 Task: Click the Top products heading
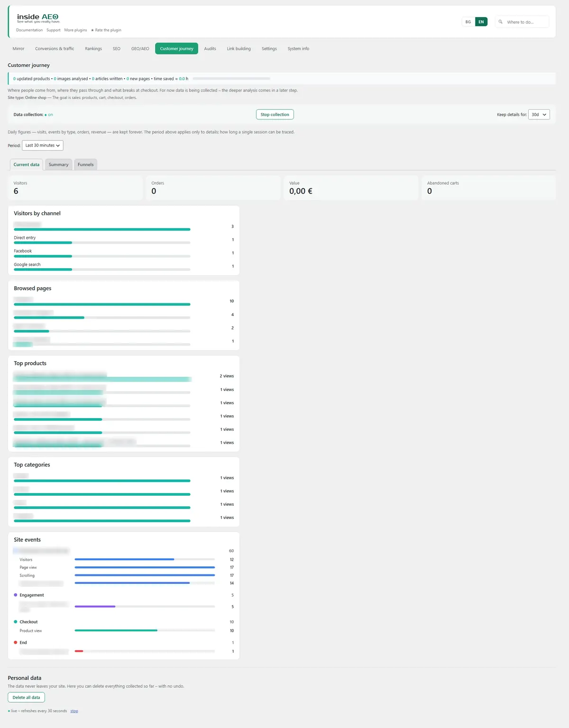click(30, 363)
